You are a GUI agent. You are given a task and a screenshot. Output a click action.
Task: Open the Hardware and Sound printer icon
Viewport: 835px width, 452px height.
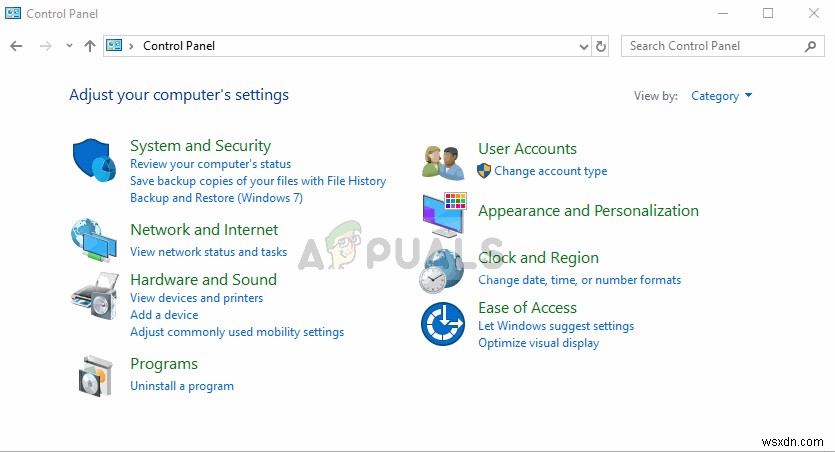pos(95,296)
